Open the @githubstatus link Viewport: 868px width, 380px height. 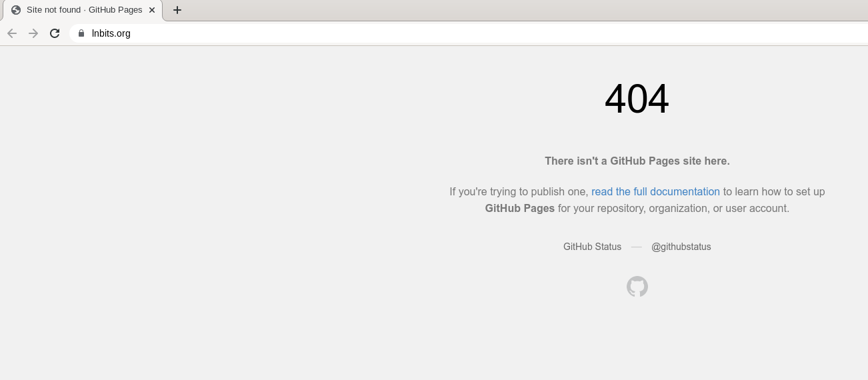tap(681, 247)
